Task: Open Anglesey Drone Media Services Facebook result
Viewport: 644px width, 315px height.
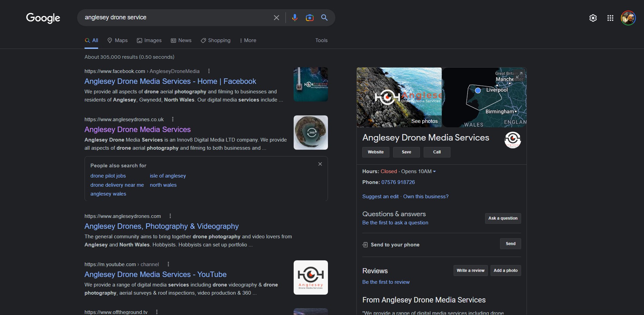Action: [x=170, y=81]
